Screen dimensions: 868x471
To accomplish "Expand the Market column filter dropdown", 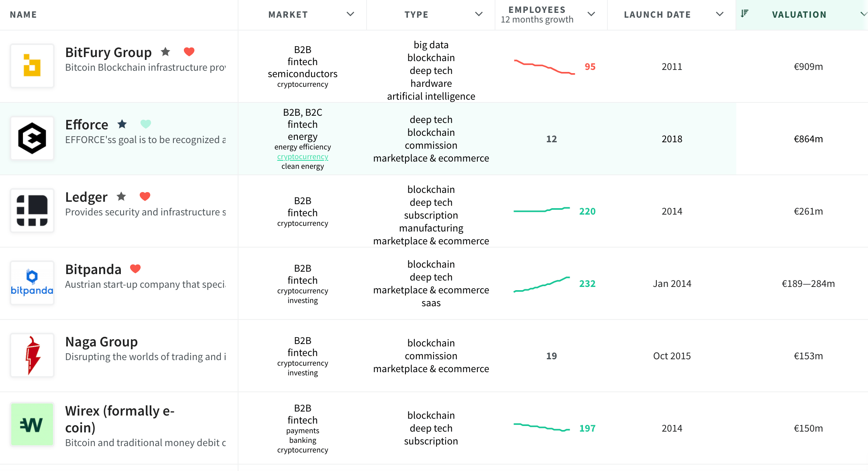I will coord(350,14).
